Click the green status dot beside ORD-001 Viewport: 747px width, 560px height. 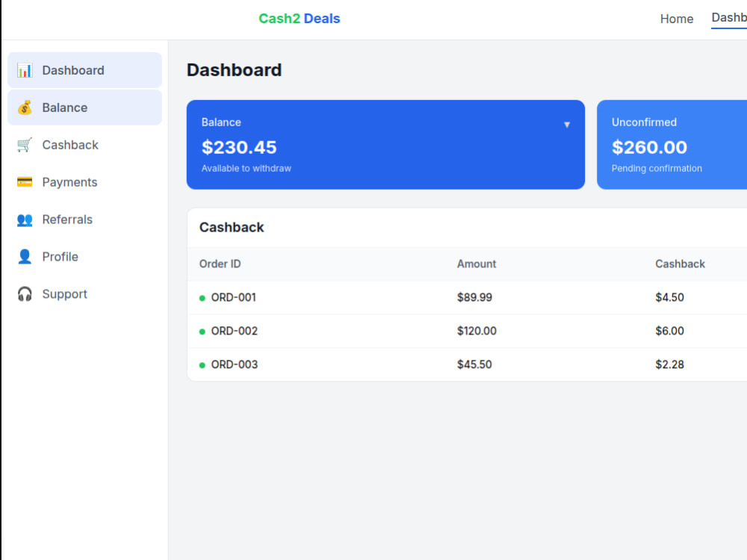pos(202,298)
